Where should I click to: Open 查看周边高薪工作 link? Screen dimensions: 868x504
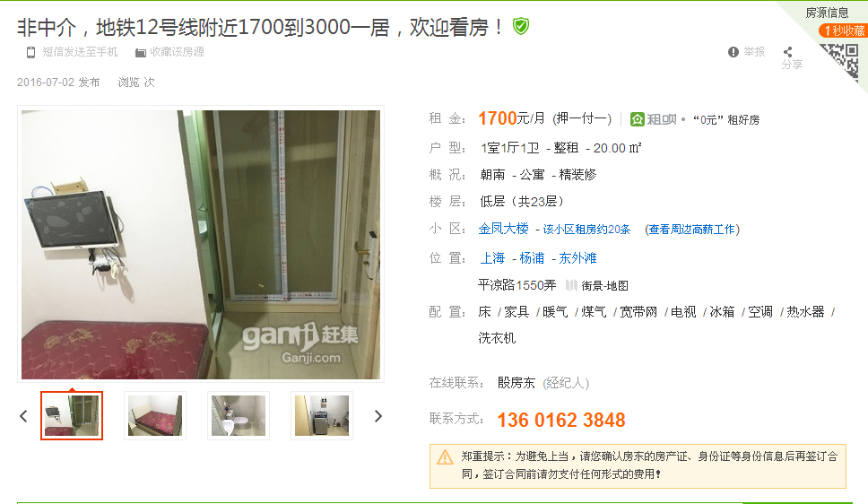[692, 230]
